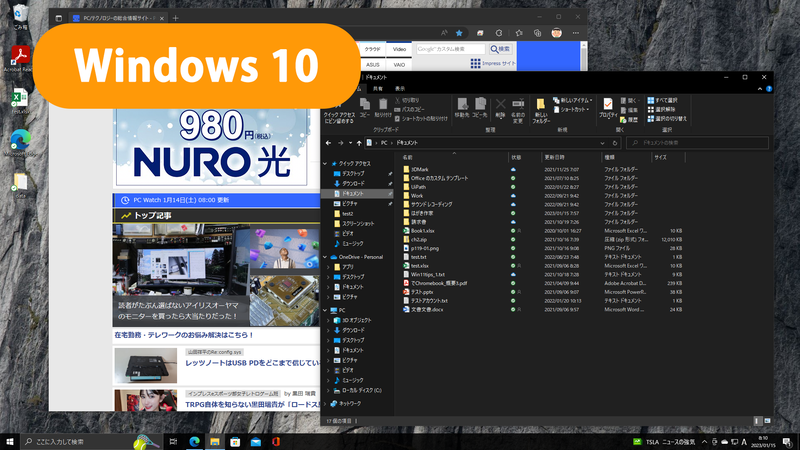The width and height of the screenshot is (800, 450).
Task: Click the Edge settings three-dots menu
Action: coord(576,33)
